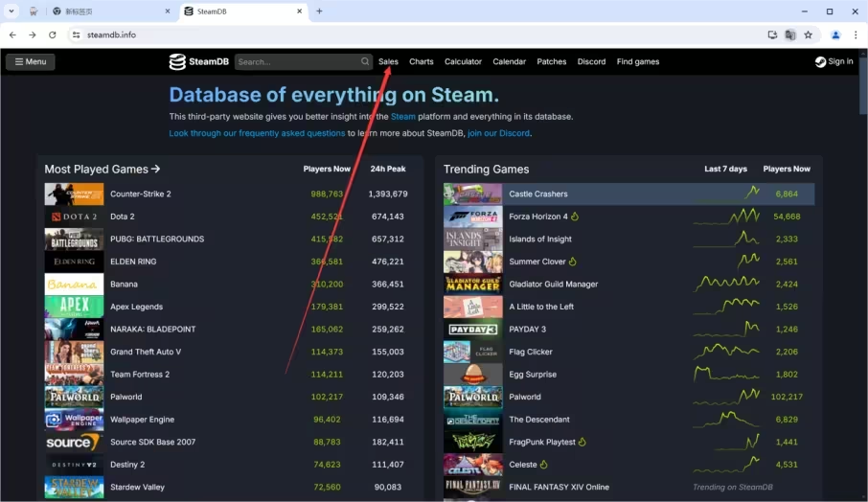This screenshot has width=868, height=502.
Task: Click the PUBG: BATTLEGROUNDS thumbnail
Action: point(74,240)
